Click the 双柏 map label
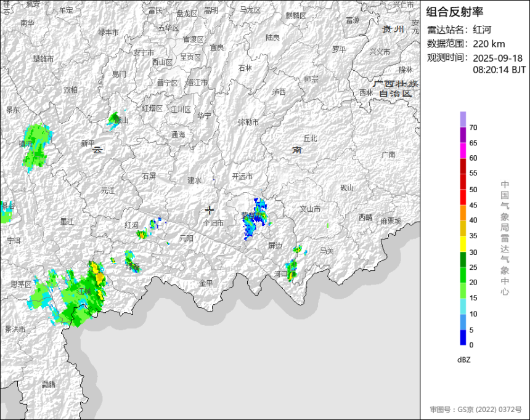 pyautogui.click(x=71, y=89)
